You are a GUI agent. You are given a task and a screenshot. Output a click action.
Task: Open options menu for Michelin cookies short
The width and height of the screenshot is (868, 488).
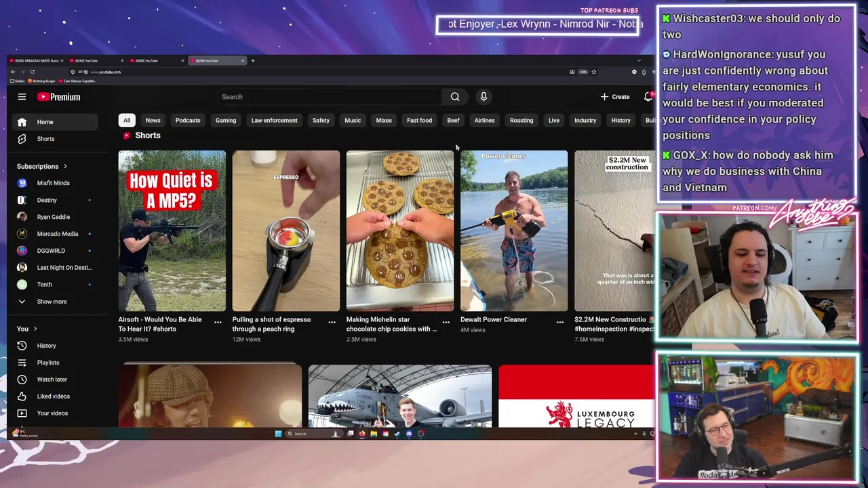[446, 322]
